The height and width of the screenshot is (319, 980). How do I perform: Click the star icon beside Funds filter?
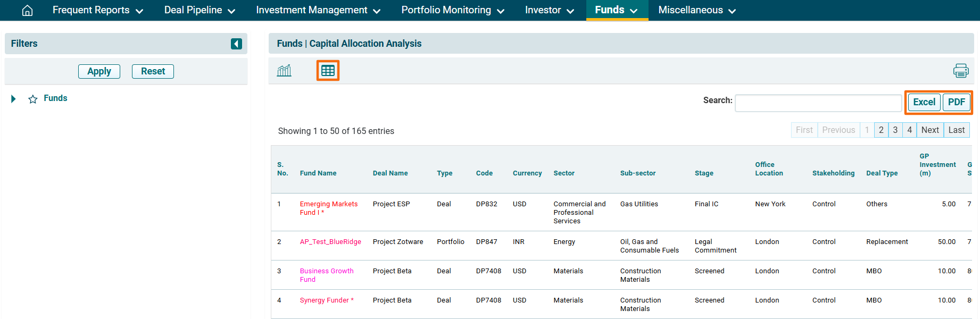click(x=33, y=99)
